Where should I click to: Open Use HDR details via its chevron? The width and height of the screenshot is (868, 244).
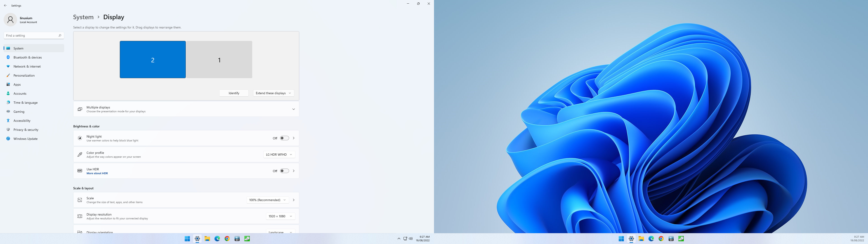pyautogui.click(x=294, y=171)
